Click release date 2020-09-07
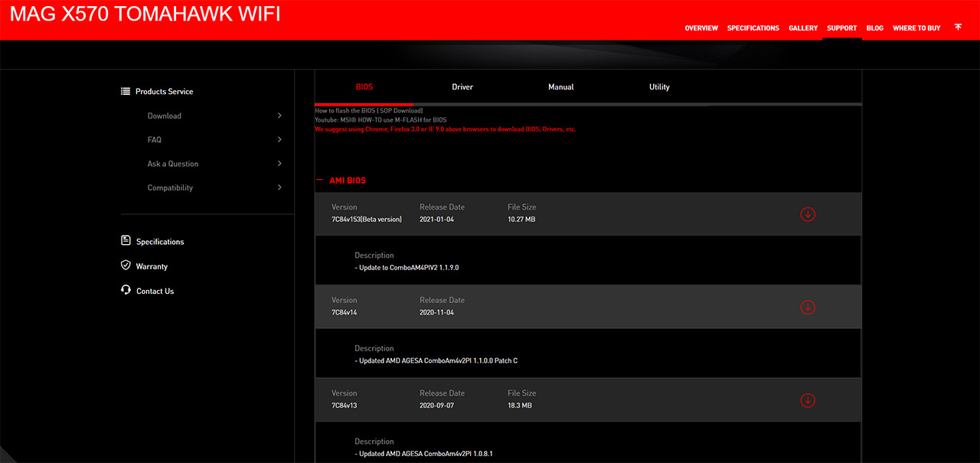 tap(437, 406)
